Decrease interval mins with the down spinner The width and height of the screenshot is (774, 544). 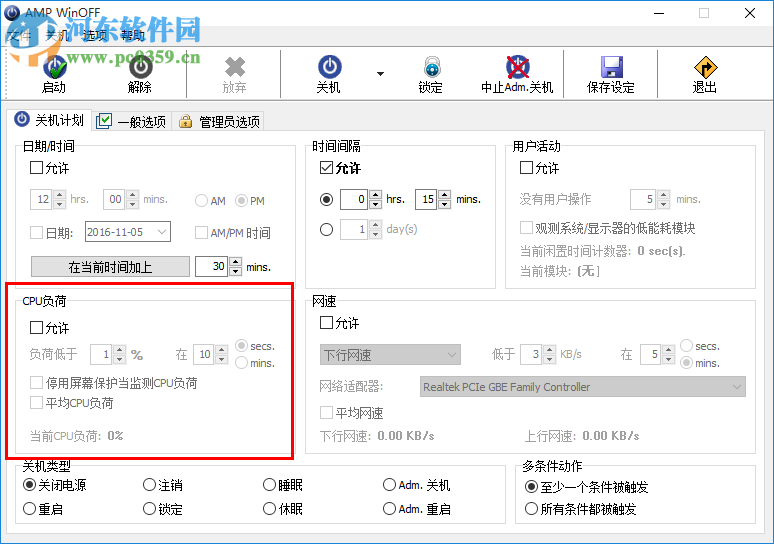click(x=444, y=204)
